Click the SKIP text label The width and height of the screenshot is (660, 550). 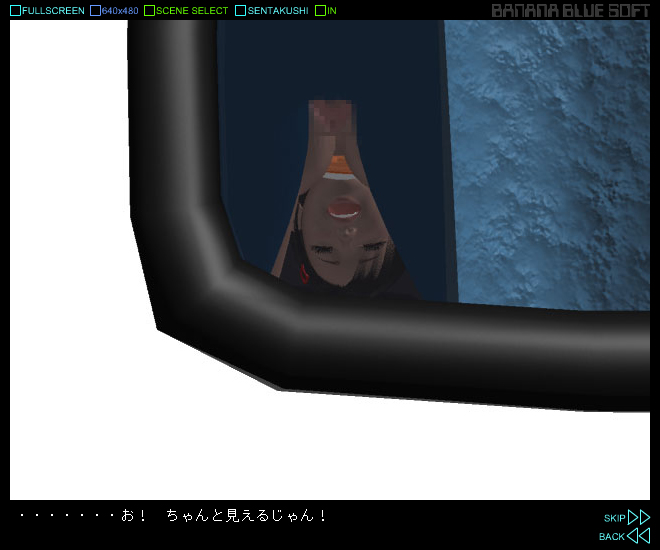pos(615,518)
